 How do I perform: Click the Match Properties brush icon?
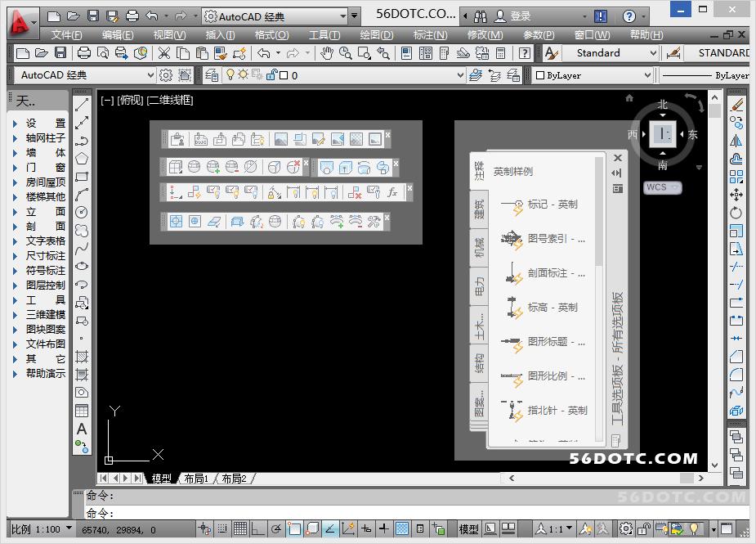240,53
